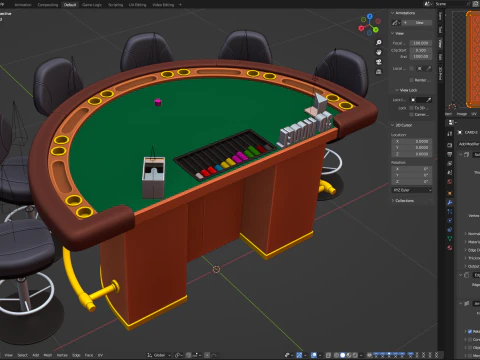The width and height of the screenshot is (480, 360).
Task: Open the orange Object properties tab icon
Action: click(450, 193)
